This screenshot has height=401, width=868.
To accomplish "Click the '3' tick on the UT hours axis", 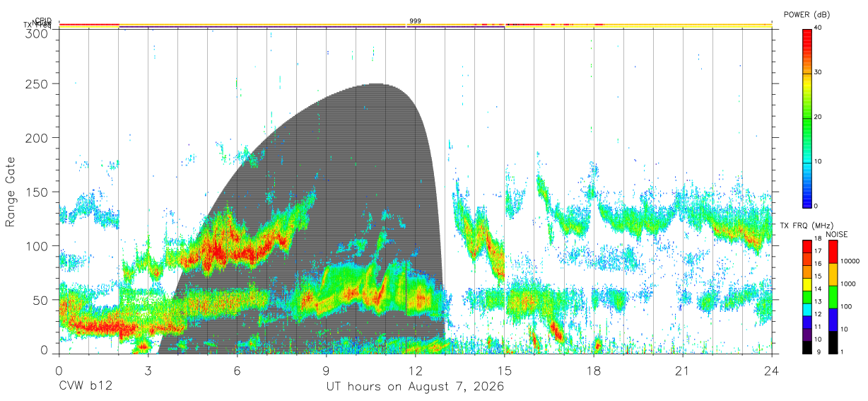I will [148, 370].
